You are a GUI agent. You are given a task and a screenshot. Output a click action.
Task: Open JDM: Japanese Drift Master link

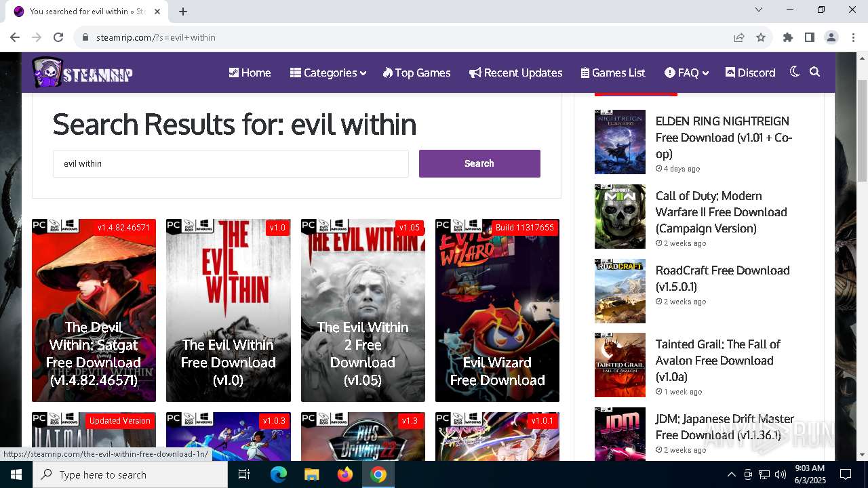point(725,427)
